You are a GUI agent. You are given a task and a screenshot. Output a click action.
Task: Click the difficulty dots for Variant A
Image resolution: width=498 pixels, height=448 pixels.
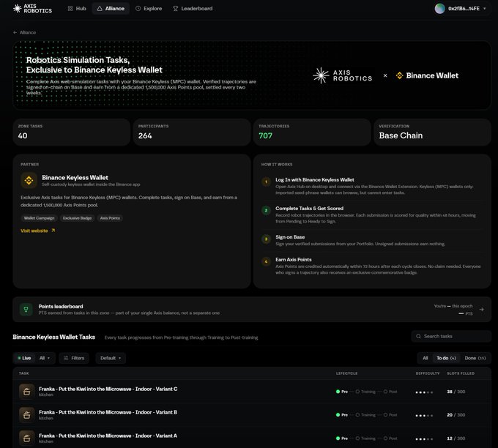(424, 439)
